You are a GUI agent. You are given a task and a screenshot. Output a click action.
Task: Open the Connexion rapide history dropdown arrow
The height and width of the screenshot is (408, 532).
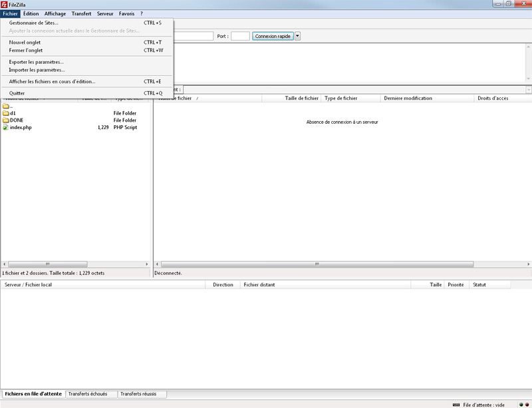297,36
